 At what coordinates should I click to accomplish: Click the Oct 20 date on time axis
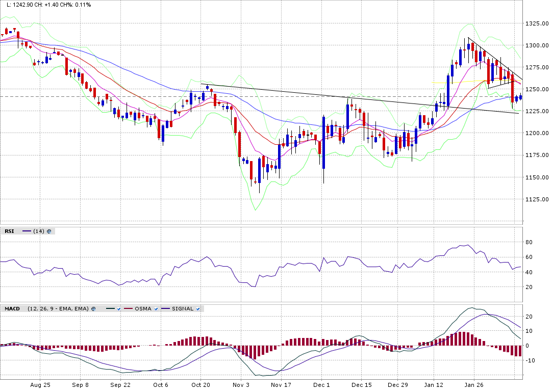[200, 385]
